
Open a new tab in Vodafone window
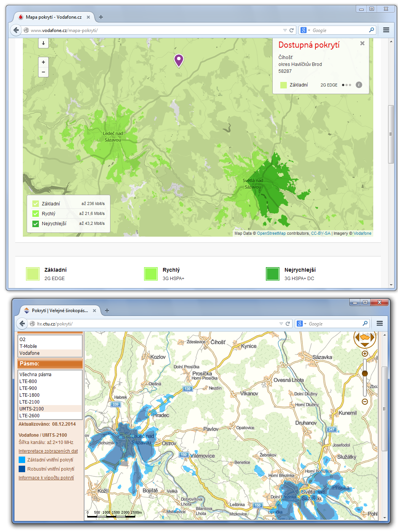click(x=101, y=17)
